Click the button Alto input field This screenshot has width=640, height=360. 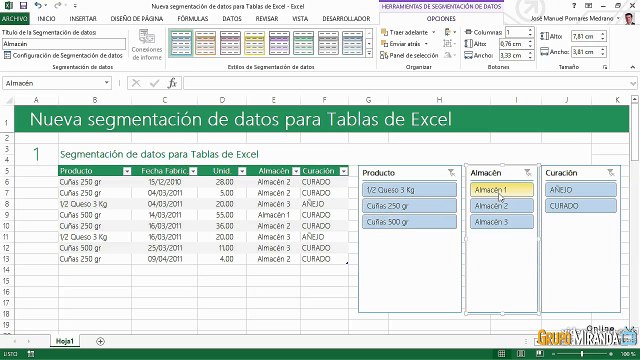tap(513, 44)
